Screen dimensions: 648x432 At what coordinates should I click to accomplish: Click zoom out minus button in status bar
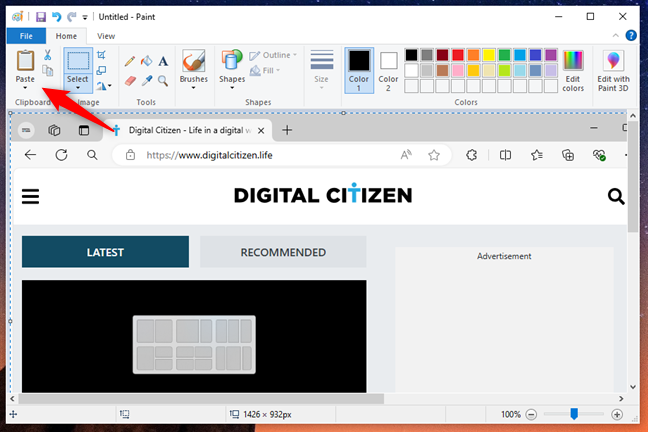531,414
